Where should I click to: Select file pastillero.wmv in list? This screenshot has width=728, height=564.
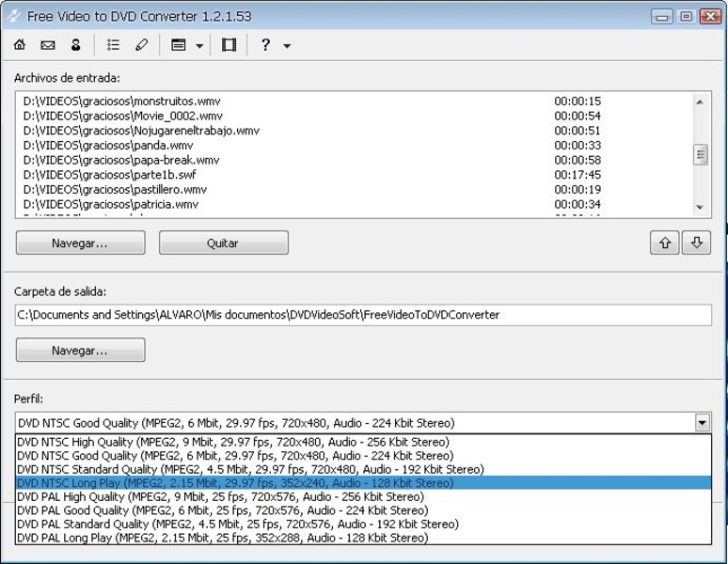115,190
